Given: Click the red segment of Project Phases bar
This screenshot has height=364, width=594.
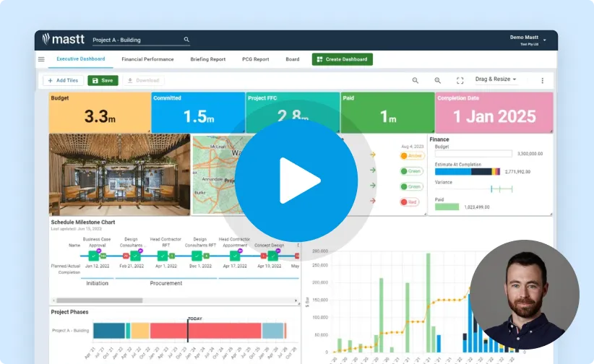Looking at the screenshot, I should point(206,331).
